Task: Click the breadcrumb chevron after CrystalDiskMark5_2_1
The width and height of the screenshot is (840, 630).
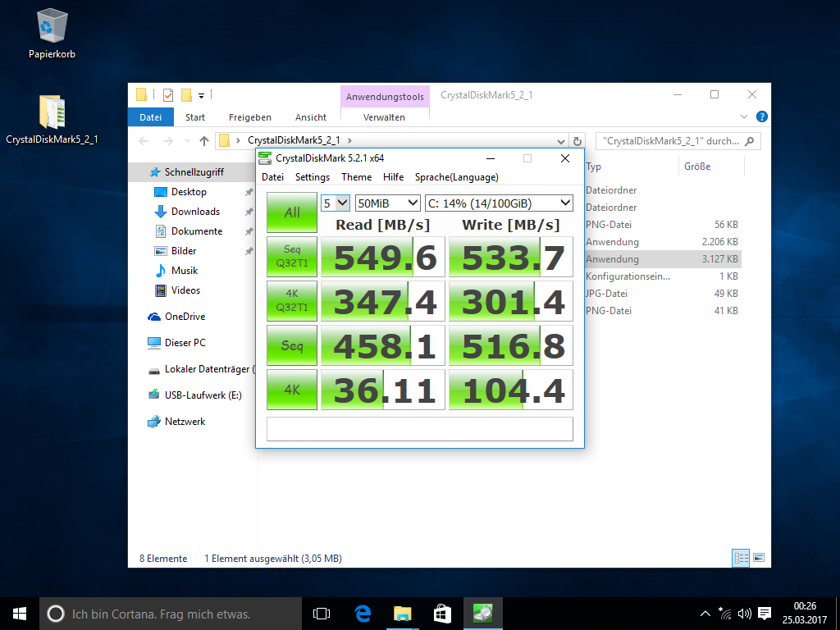Action: point(349,141)
